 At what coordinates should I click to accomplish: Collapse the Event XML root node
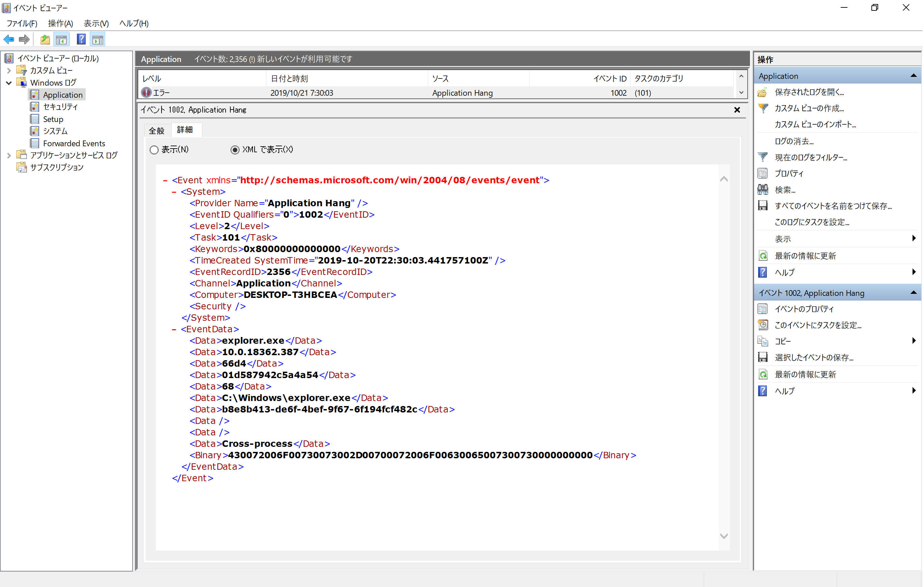tap(165, 180)
